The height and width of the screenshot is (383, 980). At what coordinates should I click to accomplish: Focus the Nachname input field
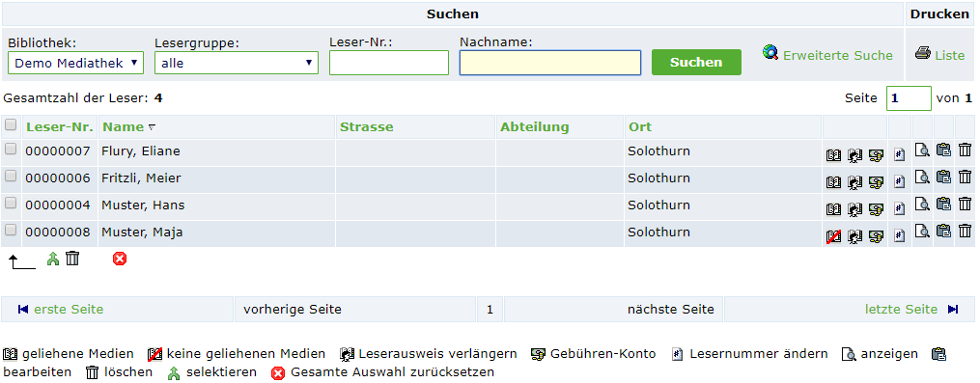click(550, 63)
